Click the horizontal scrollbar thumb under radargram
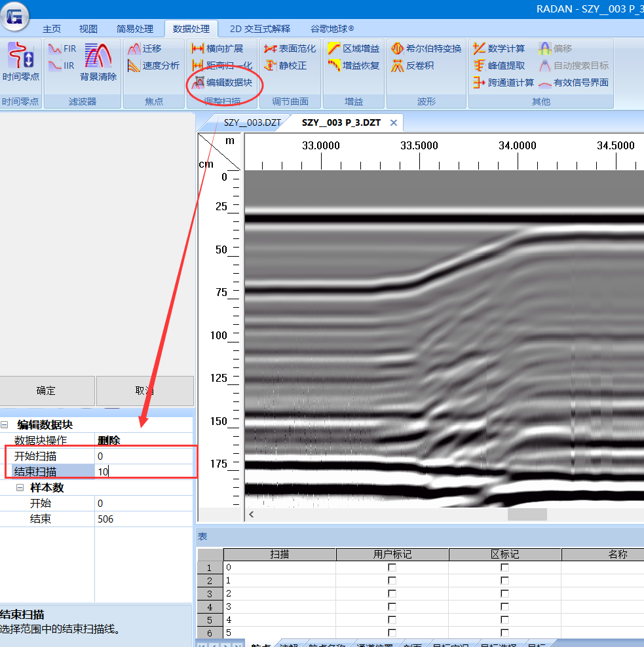Image resolution: width=644 pixels, height=647 pixels. [527, 515]
